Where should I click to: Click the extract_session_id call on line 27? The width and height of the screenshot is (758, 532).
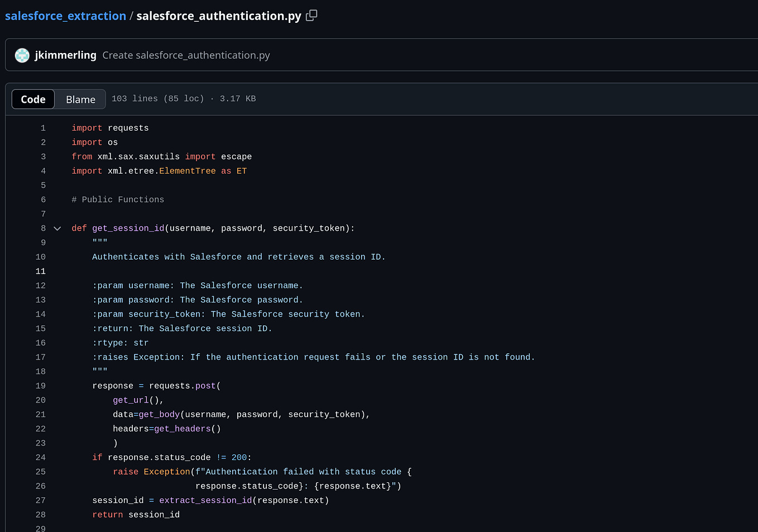[x=205, y=500]
